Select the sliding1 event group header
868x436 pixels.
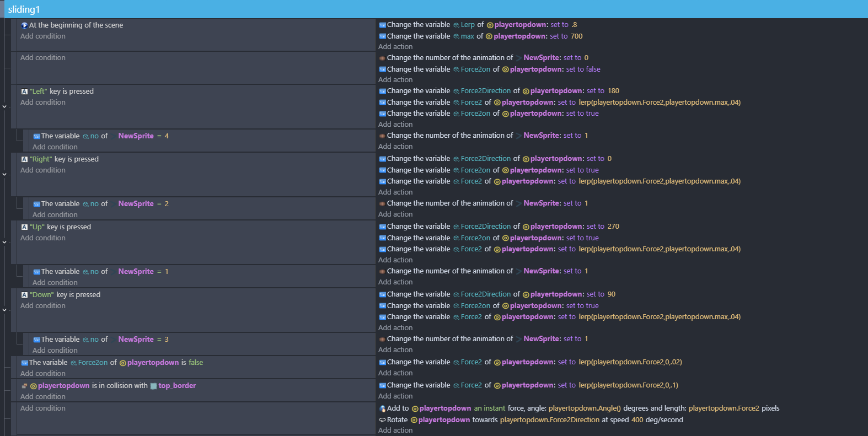point(24,9)
